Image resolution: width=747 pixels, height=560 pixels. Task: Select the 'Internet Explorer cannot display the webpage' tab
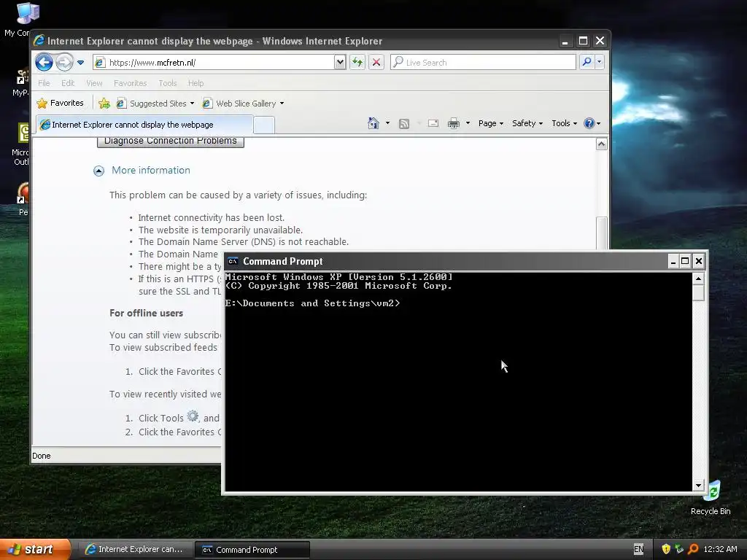(x=144, y=125)
